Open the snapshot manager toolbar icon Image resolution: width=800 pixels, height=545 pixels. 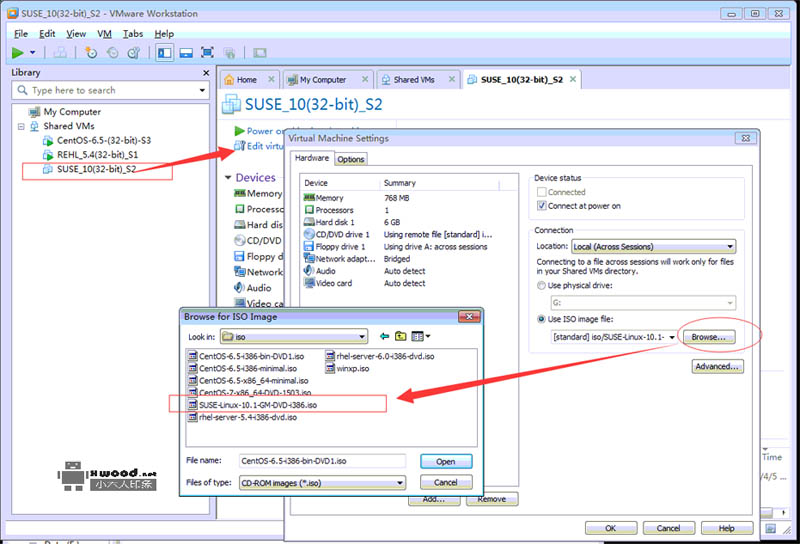point(133,53)
